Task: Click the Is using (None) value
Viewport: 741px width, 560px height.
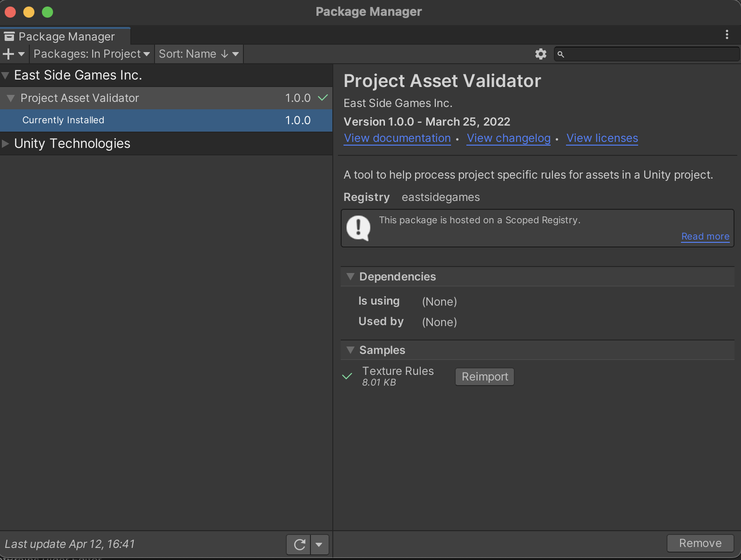Action: coord(439,302)
